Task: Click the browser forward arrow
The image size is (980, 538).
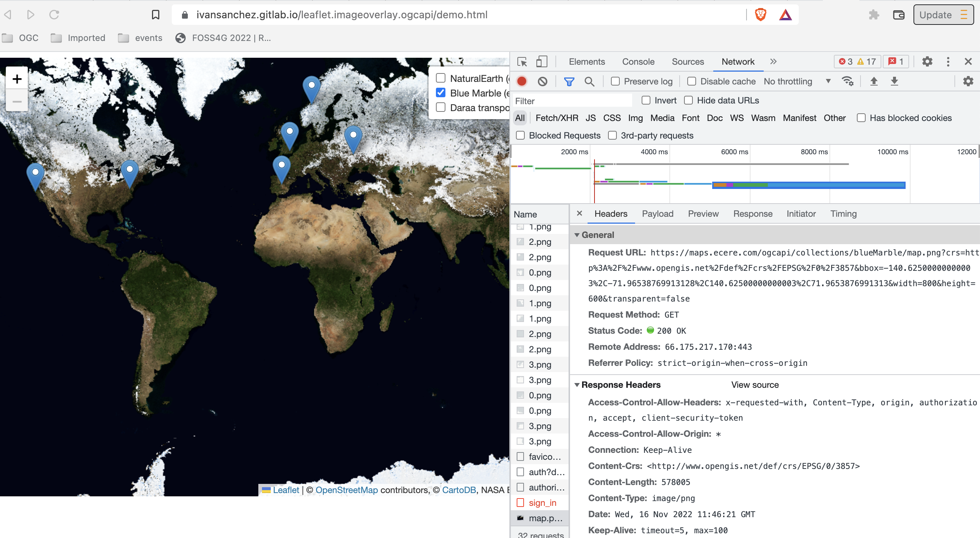Action: click(x=31, y=15)
